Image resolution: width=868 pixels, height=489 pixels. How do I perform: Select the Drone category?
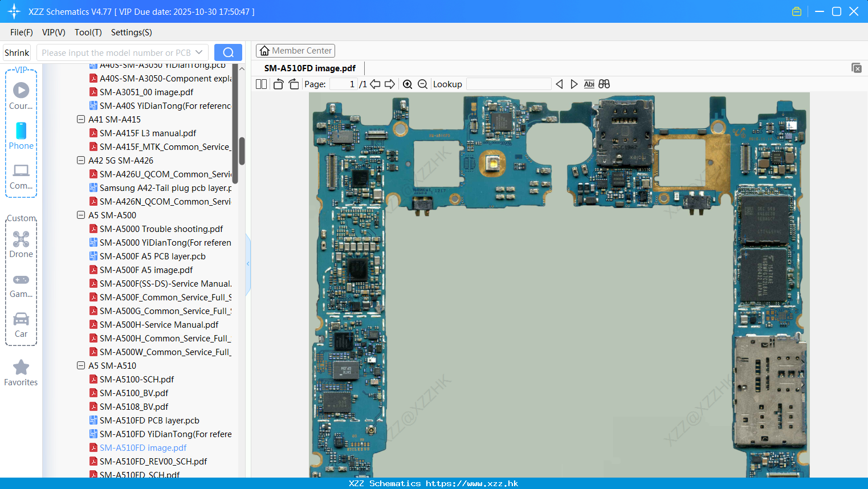[x=21, y=244]
